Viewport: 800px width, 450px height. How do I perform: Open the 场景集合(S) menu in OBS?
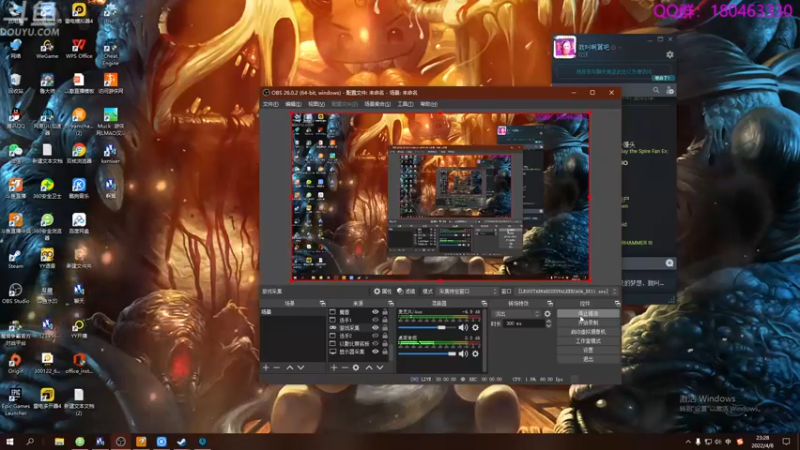click(x=377, y=104)
